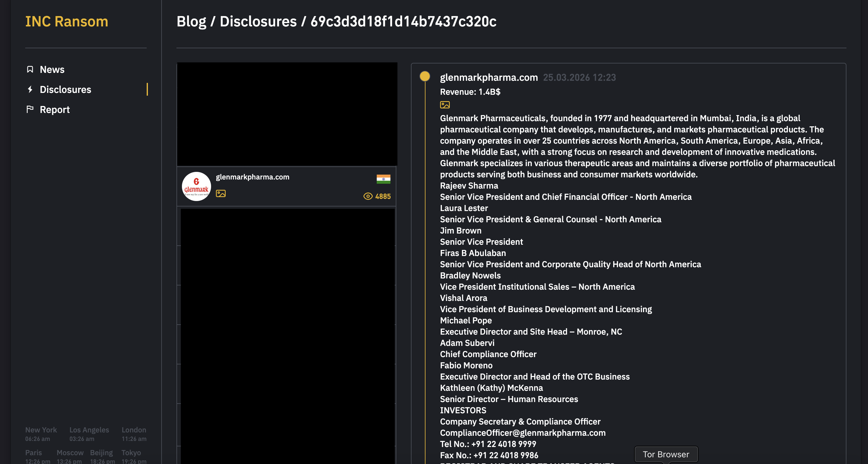Click the Los Angeles clock
Screen dimensions: 868x464
tap(89, 434)
